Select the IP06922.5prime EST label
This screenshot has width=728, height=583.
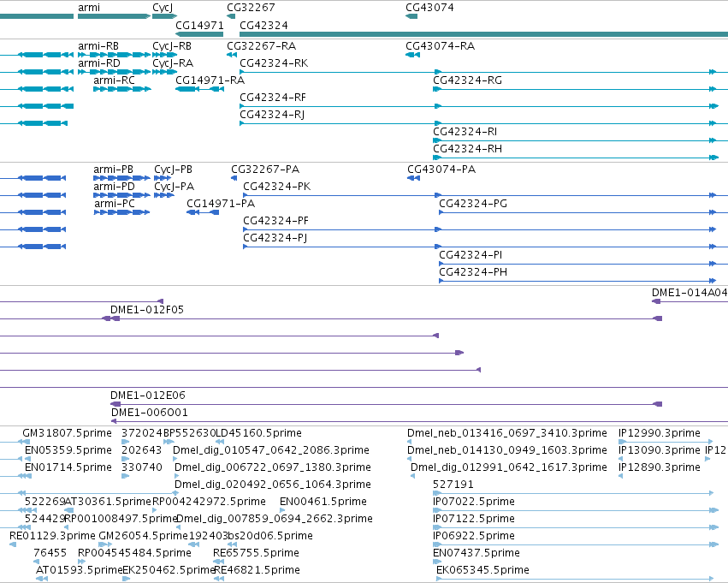coord(474,537)
